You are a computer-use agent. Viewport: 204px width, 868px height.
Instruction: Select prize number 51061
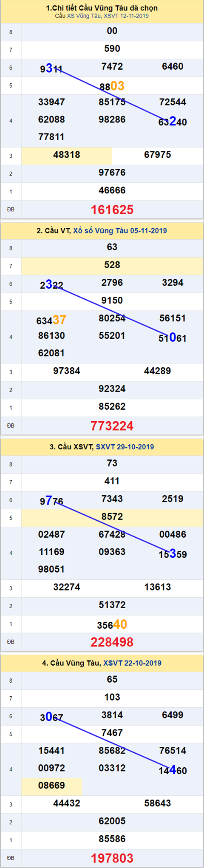click(x=173, y=338)
